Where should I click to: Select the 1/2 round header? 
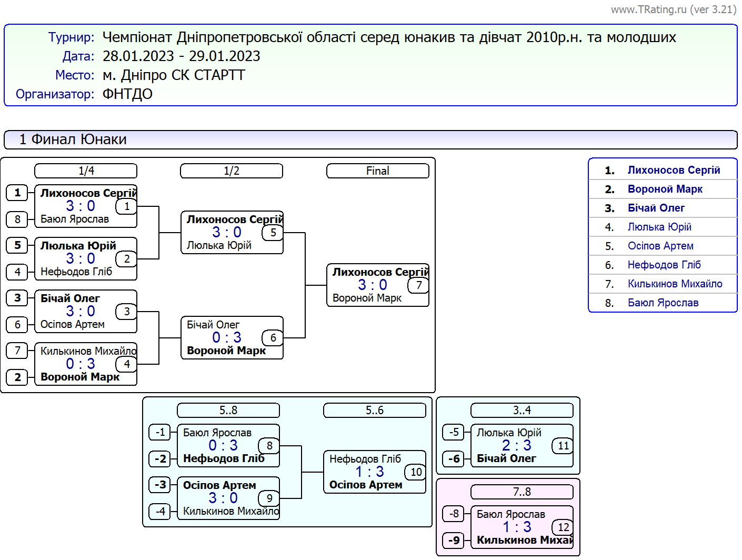[232, 171]
